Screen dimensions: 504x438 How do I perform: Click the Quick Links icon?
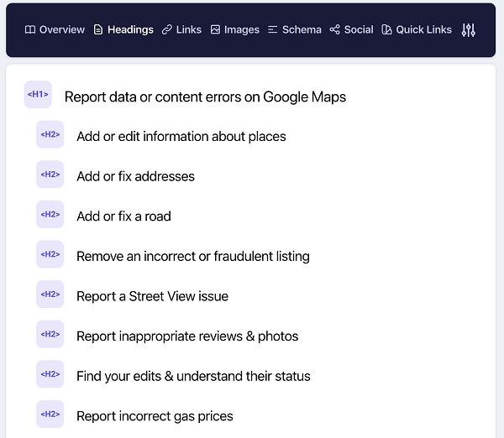386,30
